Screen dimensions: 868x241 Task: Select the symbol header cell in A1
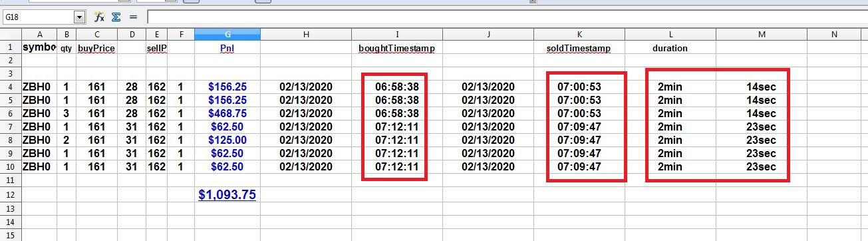tap(39, 48)
